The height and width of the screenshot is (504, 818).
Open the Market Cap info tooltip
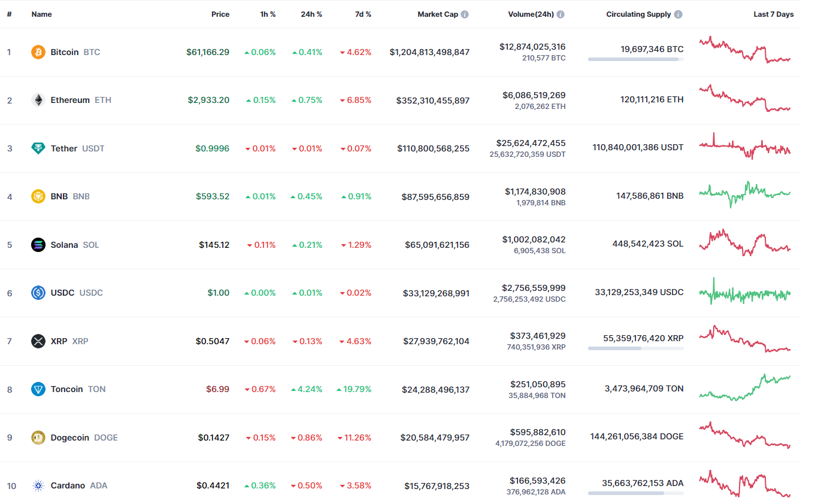tap(466, 14)
